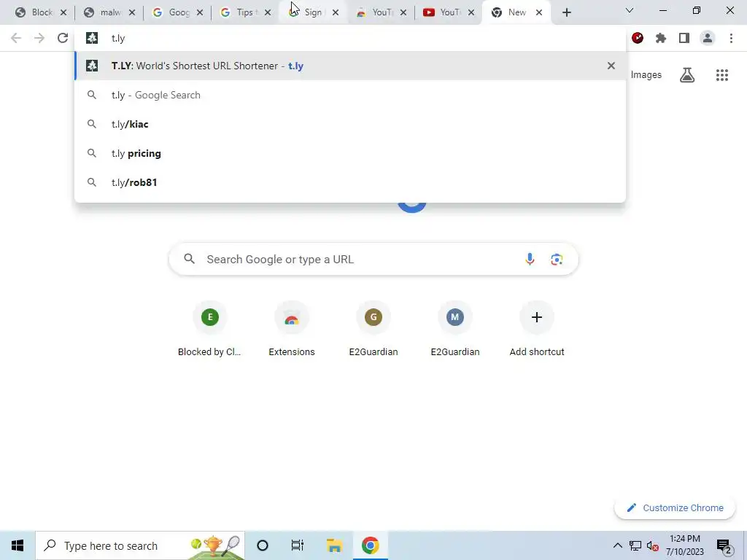Viewport: 747px width, 560px height.
Task: Open the Extensions puzzle-piece icon
Action: tap(661, 38)
